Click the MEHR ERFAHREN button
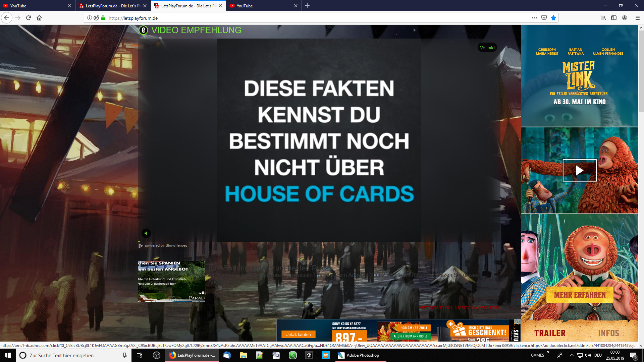Viewport: 644px width, 362px height. pos(580,295)
